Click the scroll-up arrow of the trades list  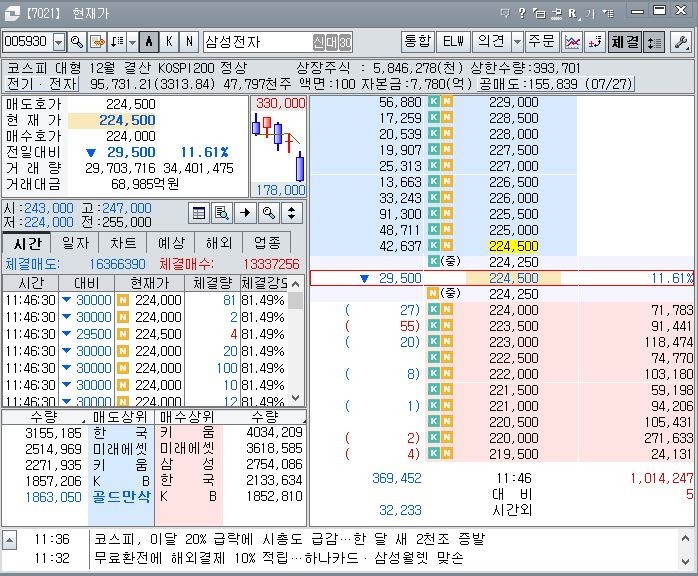[295, 284]
